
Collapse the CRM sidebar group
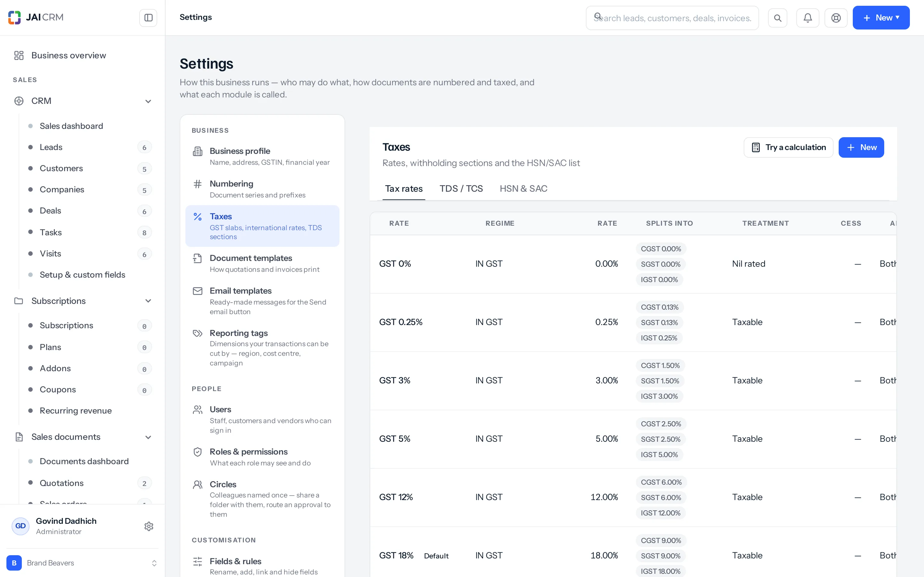[148, 101]
